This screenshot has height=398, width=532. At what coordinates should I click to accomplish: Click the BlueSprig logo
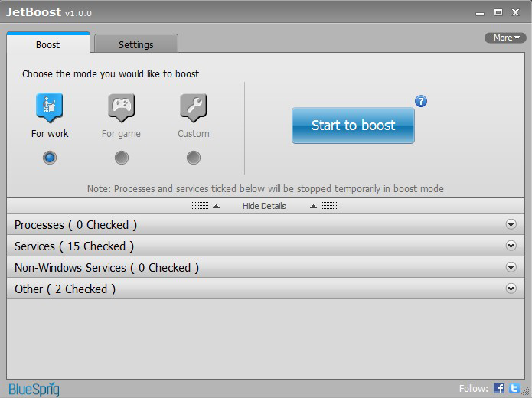pyautogui.click(x=34, y=389)
